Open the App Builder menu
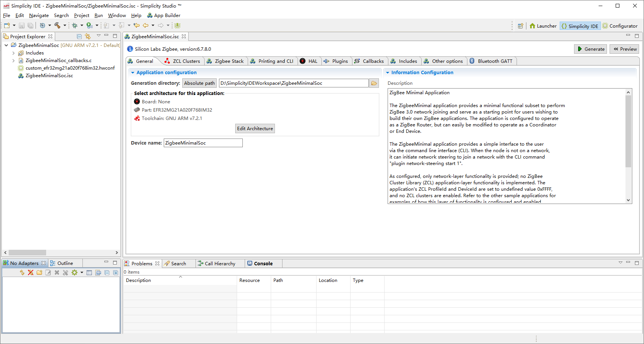644x344 pixels. [x=164, y=16]
